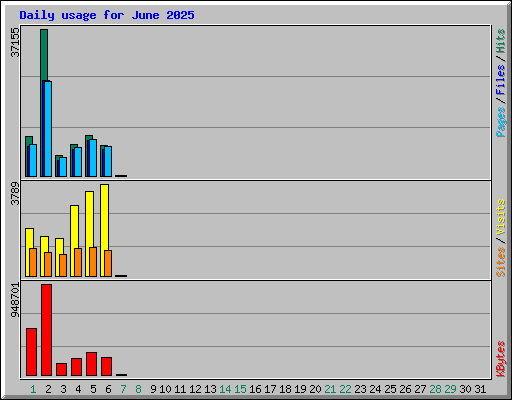The height and width of the screenshot is (400, 512).
Task: Select the 'Hits' legend label
Action: tap(501, 41)
